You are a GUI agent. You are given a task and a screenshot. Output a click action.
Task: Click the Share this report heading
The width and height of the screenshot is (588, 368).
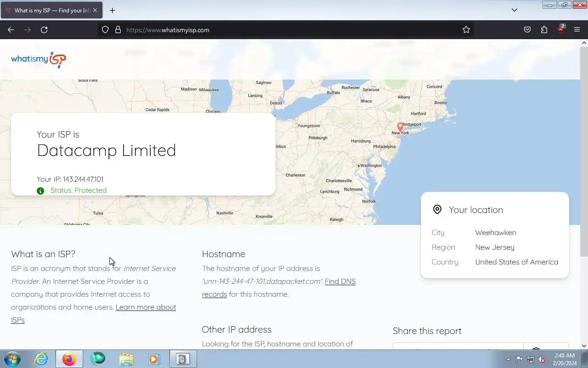[x=427, y=331]
